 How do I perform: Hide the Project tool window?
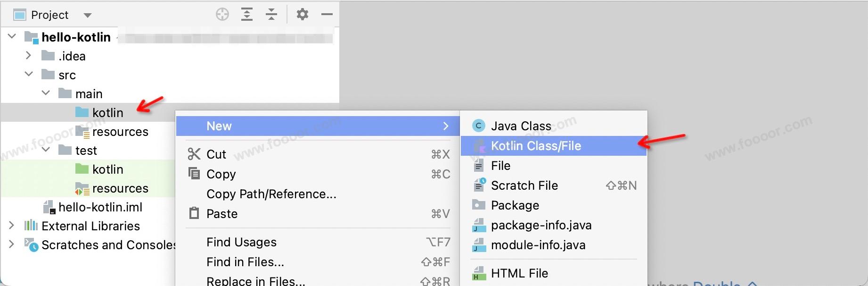click(x=327, y=15)
